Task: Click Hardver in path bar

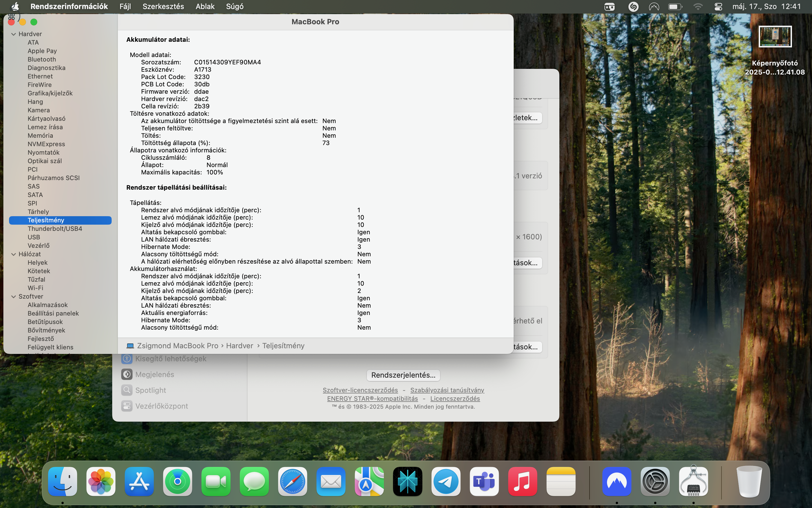Action: coord(240,346)
